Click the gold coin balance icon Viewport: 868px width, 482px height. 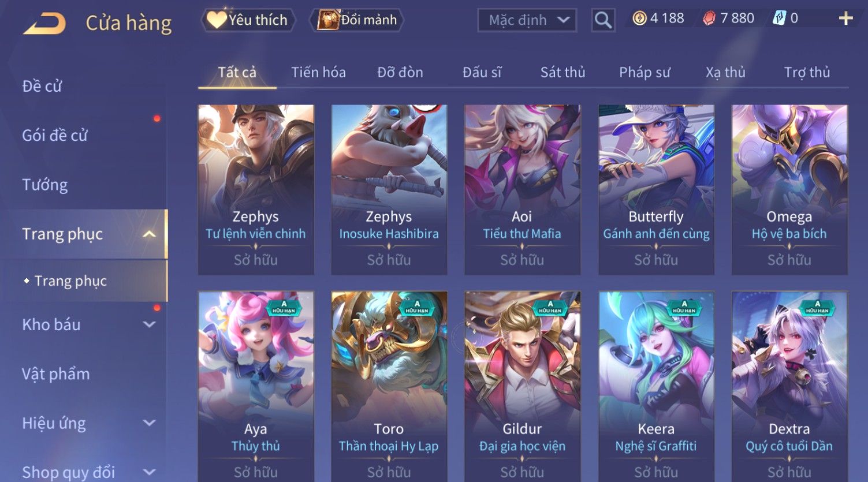tap(639, 19)
